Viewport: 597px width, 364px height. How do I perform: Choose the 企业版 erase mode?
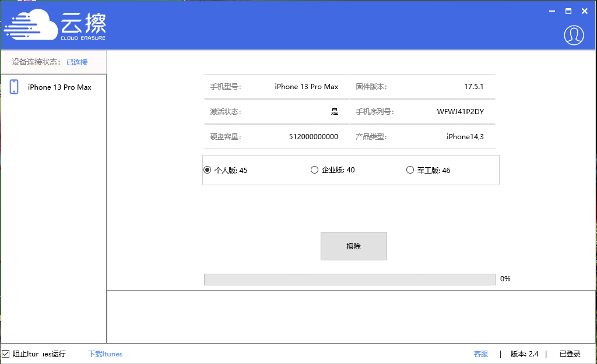tap(314, 170)
